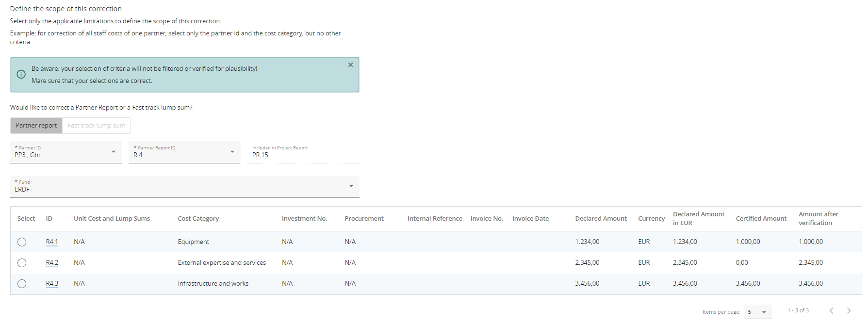Screen dimensions: 868x324
Task: Click the Declared Amount column header
Action: [x=601, y=219]
